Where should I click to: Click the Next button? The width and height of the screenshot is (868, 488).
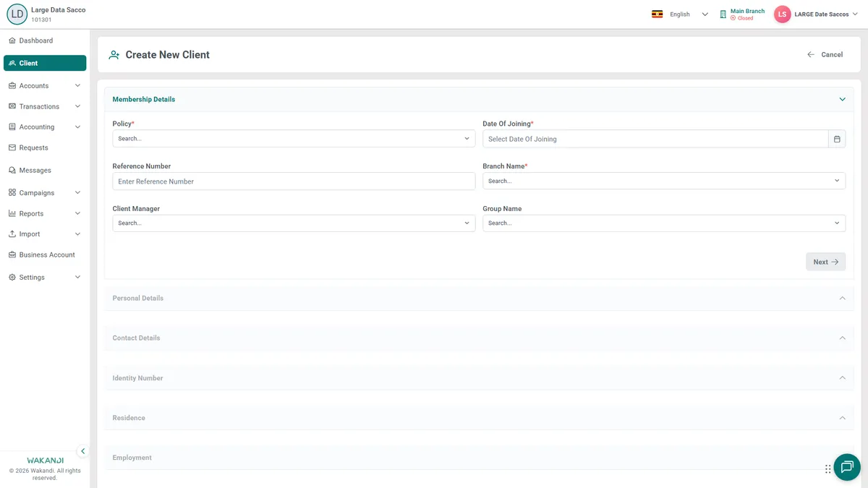coord(825,262)
